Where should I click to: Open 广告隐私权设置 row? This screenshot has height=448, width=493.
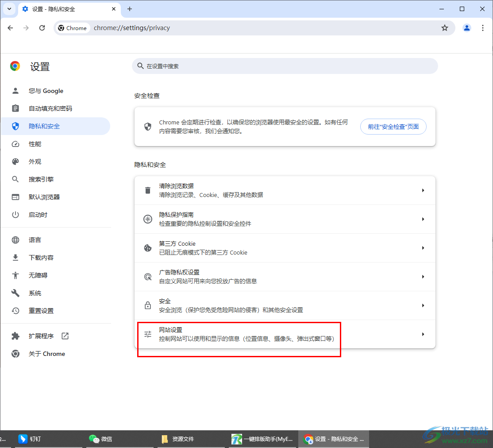pos(285,277)
